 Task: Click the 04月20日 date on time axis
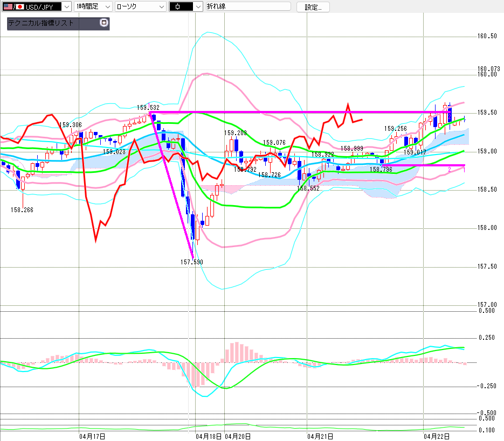click(x=238, y=436)
